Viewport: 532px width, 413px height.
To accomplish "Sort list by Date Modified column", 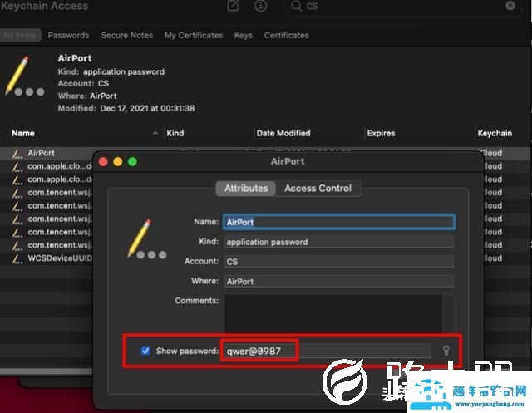I will click(283, 133).
